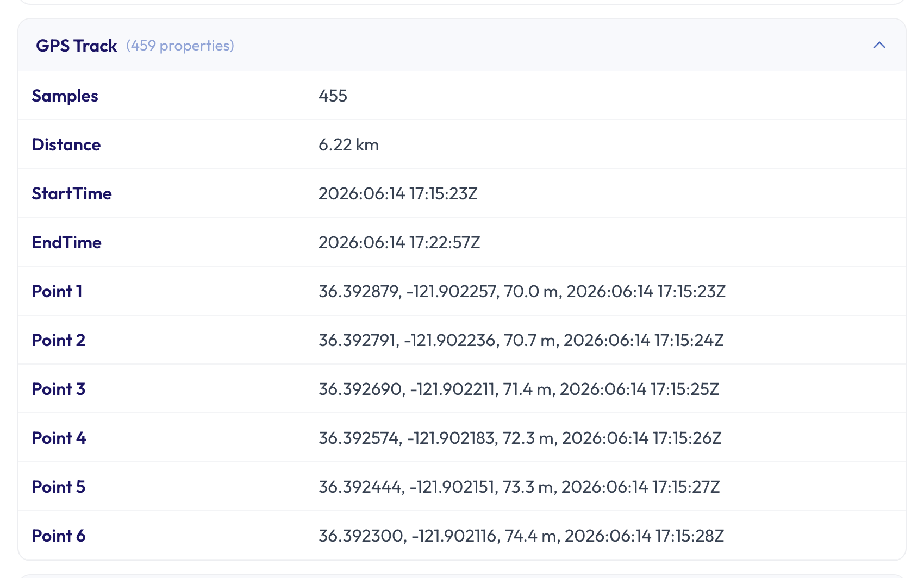Select the EndTime label
This screenshot has height=578, width=924.
[67, 242]
